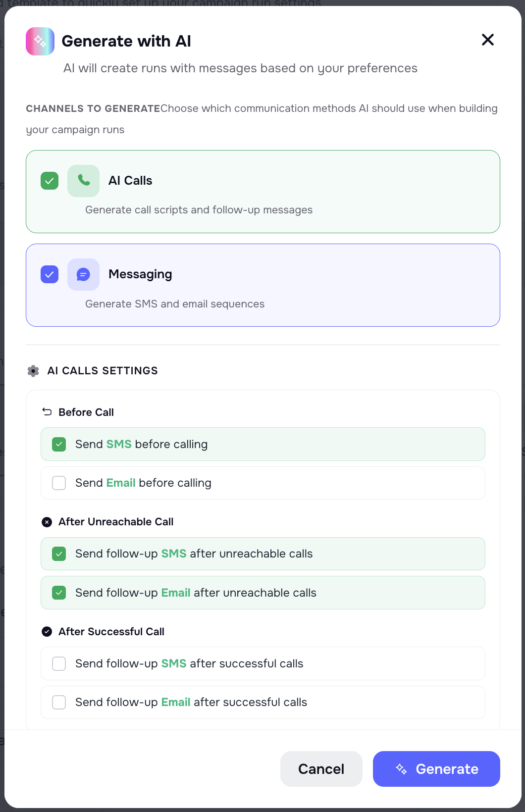The image size is (525, 812).
Task: Enable follow-up Email after successful calls
Action: point(59,702)
